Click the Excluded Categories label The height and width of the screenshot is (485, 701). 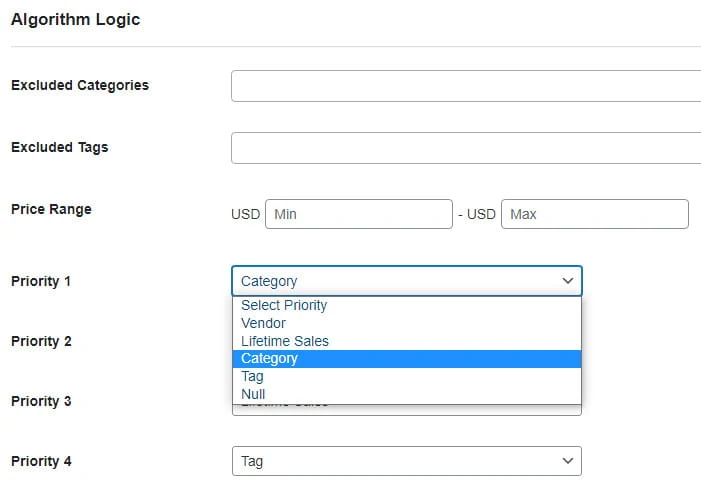[80, 85]
